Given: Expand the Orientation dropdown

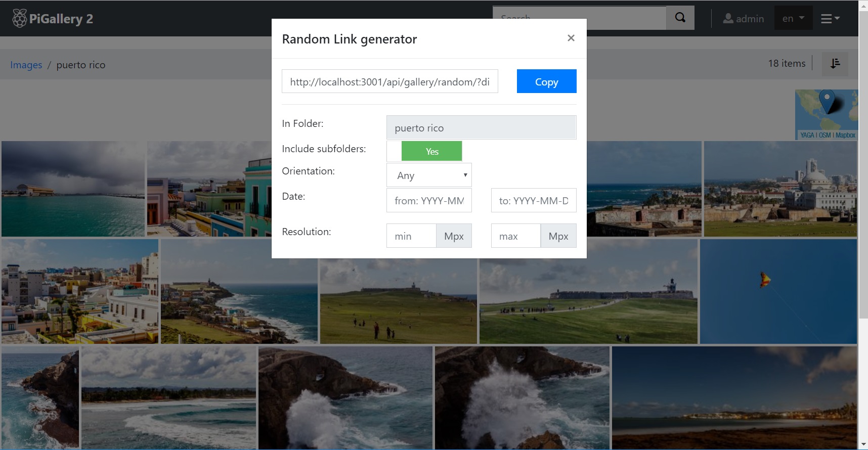Looking at the screenshot, I should click(429, 175).
